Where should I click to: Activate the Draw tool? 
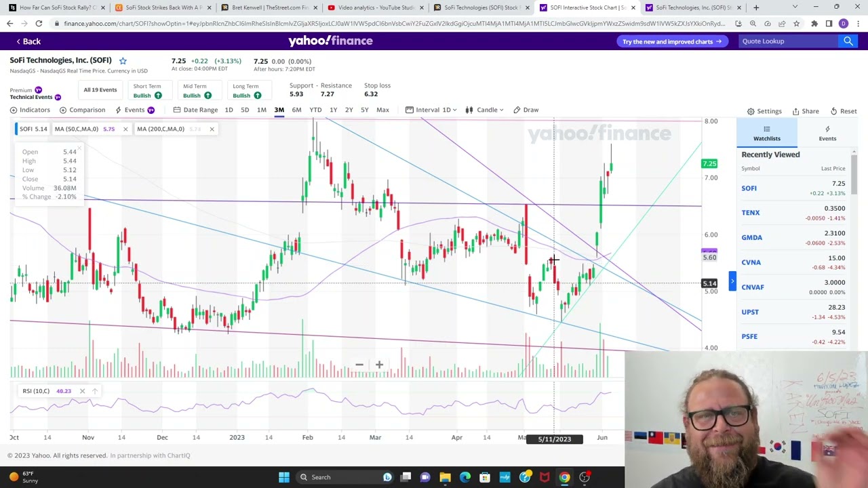[526, 110]
